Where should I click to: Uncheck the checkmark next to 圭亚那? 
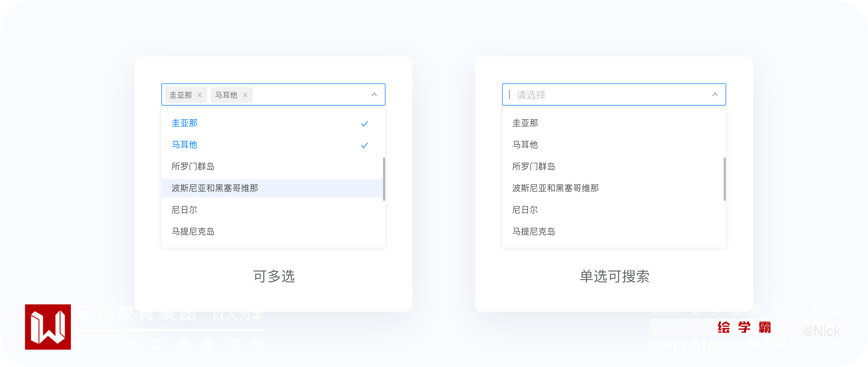click(365, 124)
